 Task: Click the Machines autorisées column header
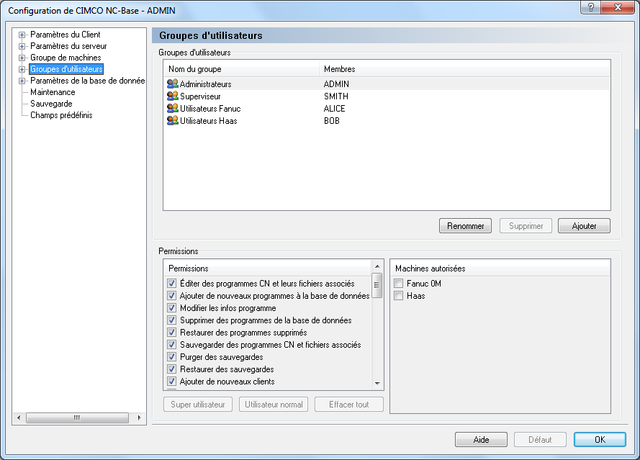tap(500, 268)
